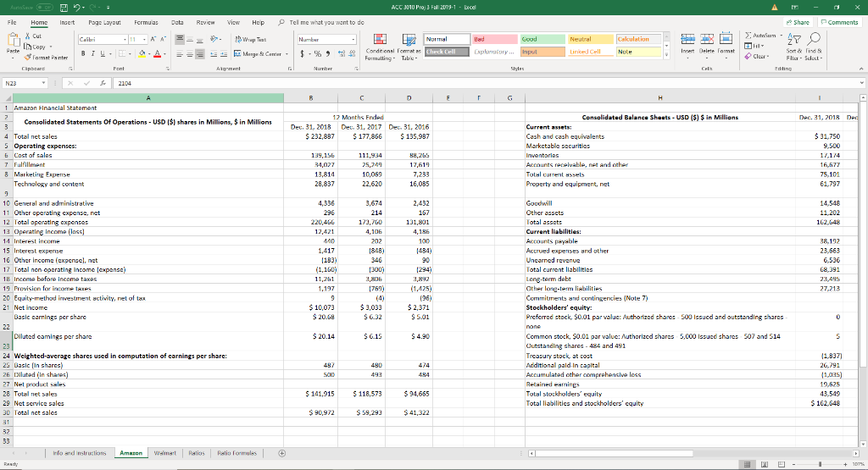Open Sort & Filter menu

coord(793,47)
